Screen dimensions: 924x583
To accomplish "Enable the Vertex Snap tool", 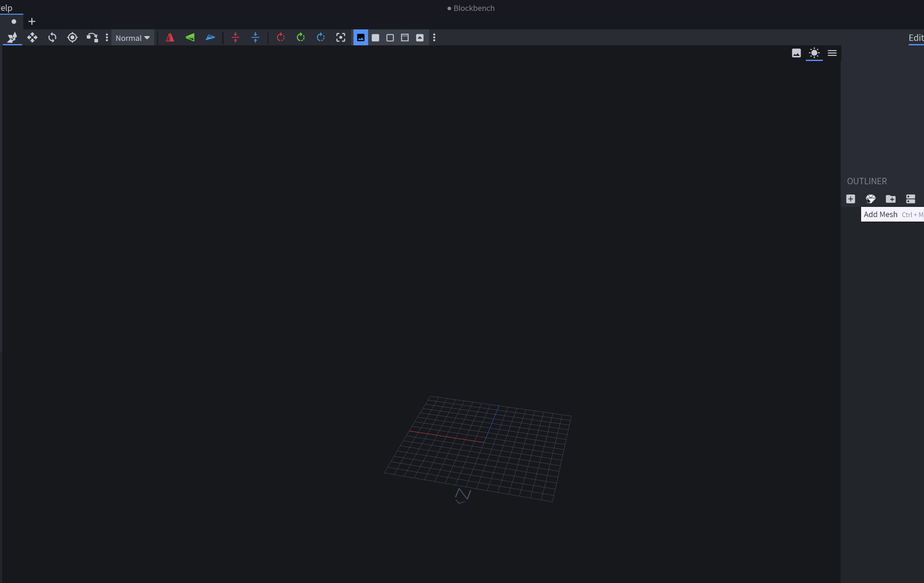I will [x=92, y=37].
